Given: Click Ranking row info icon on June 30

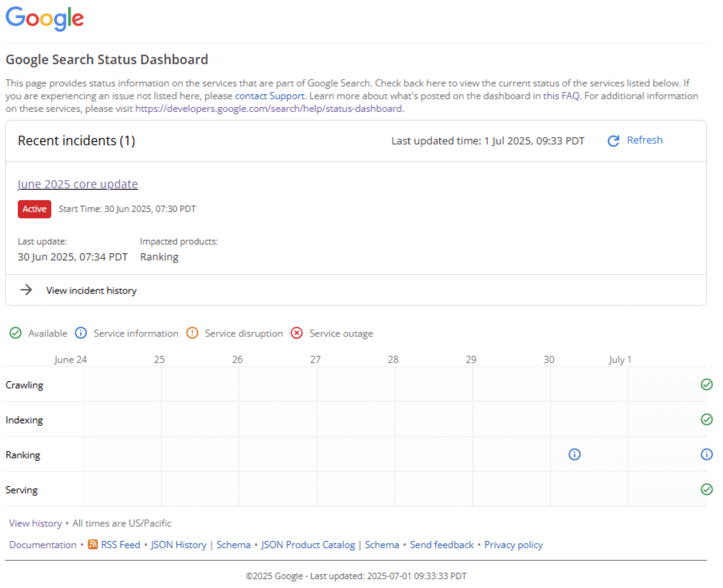Looking at the screenshot, I should click(x=574, y=454).
